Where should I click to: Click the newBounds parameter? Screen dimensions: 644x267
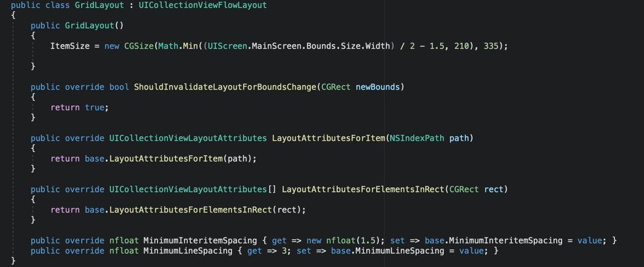[x=377, y=87]
